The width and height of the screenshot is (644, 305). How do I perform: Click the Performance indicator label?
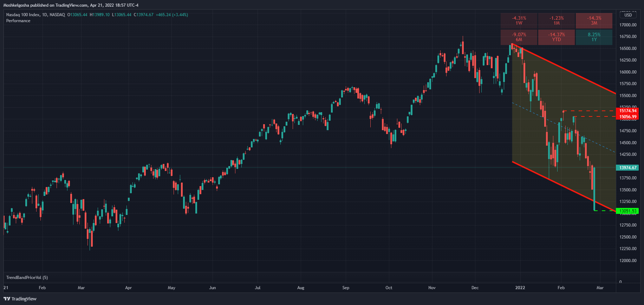click(18, 21)
